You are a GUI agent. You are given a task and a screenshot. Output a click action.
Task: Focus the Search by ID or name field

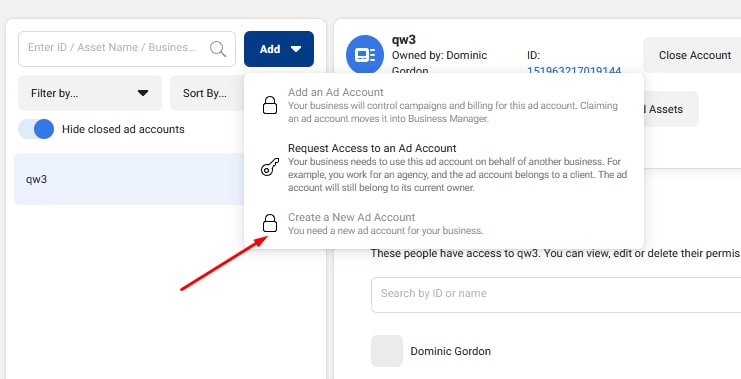pos(556,295)
